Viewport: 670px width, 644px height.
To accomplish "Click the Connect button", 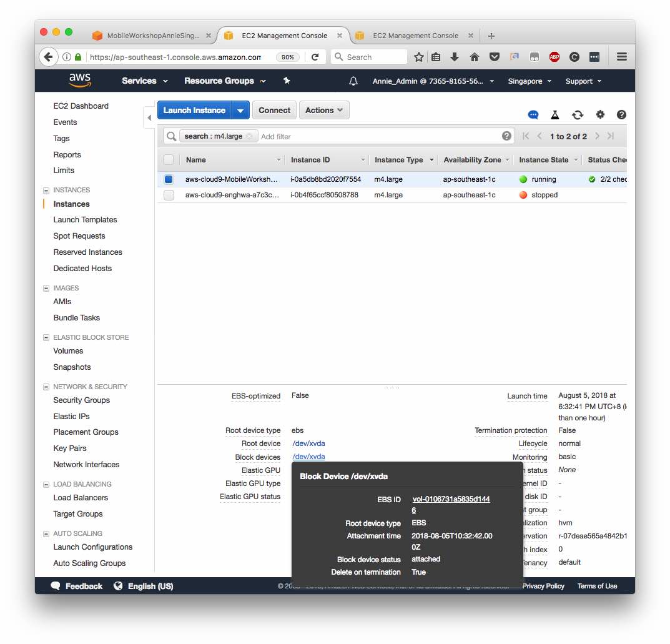I will (274, 111).
